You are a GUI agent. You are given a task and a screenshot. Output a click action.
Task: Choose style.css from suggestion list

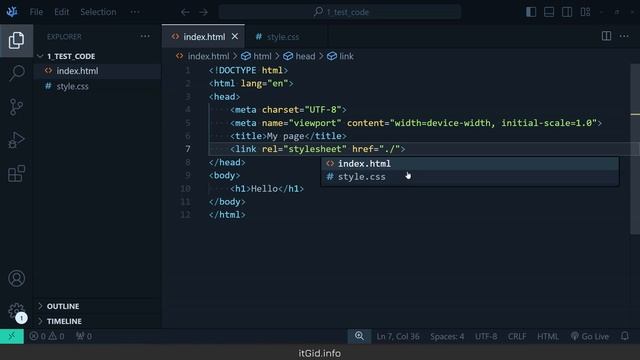point(469,177)
